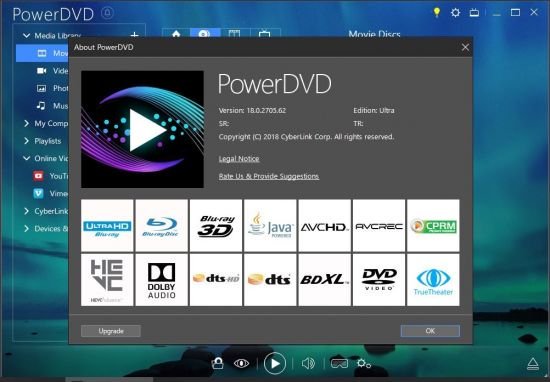
Task: Open the Home tab icon
Action: (176, 33)
